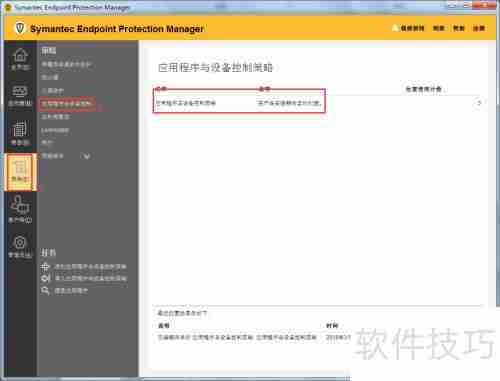This screenshot has height=381, width=500.
Task: Select the recent change description entry
Action: pos(237,337)
